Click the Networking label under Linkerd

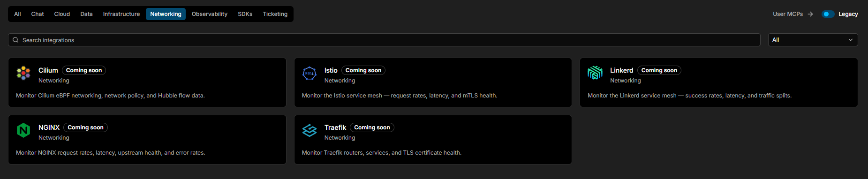tap(626, 81)
